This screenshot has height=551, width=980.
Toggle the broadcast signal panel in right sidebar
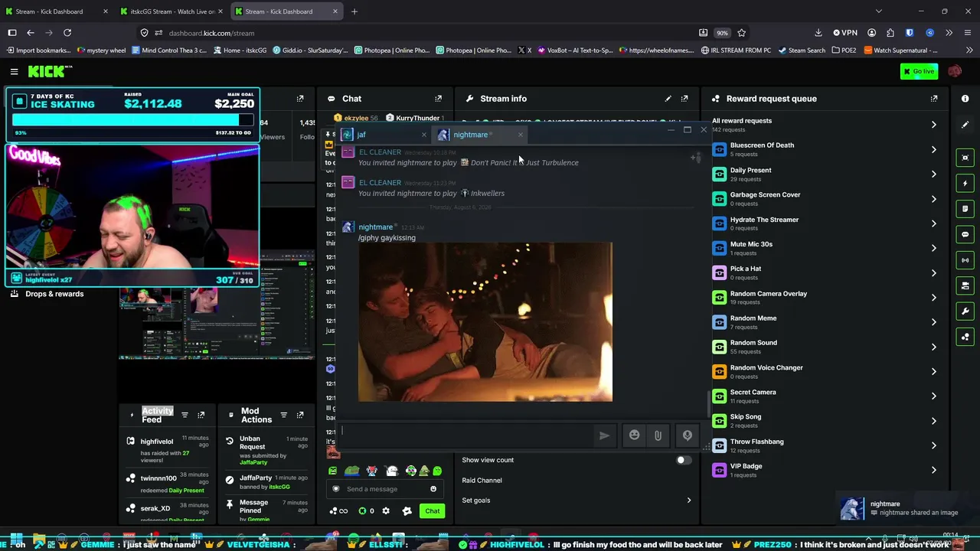965,260
